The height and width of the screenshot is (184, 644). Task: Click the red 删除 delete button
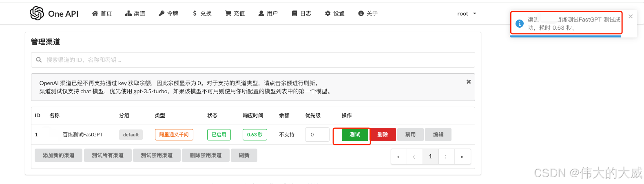383,135
